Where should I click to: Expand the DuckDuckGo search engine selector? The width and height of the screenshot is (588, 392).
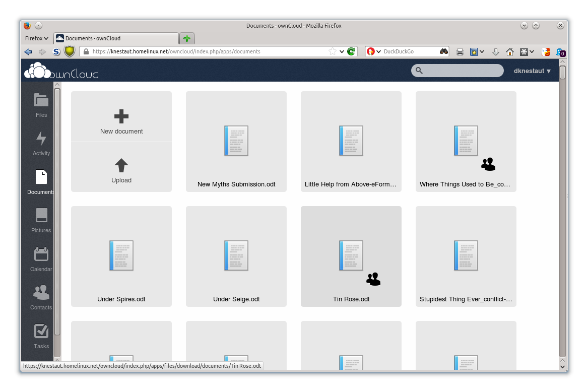[x=374, y=51]
